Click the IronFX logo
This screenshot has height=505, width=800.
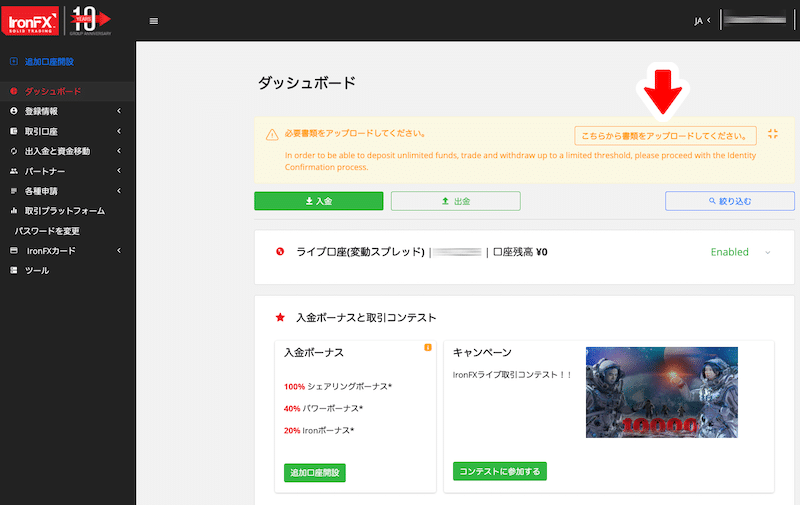click(30, 21)
